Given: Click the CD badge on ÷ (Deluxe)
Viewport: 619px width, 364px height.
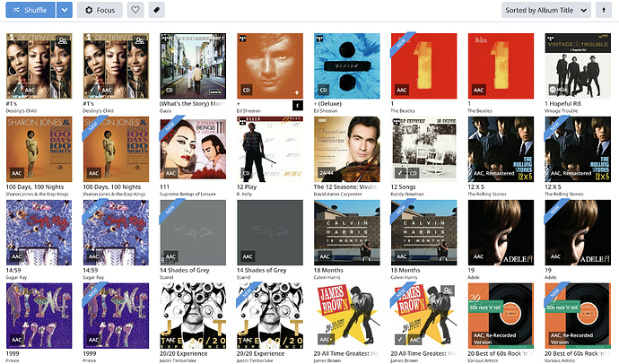Looking at the screenshot, I should [323, 90].
